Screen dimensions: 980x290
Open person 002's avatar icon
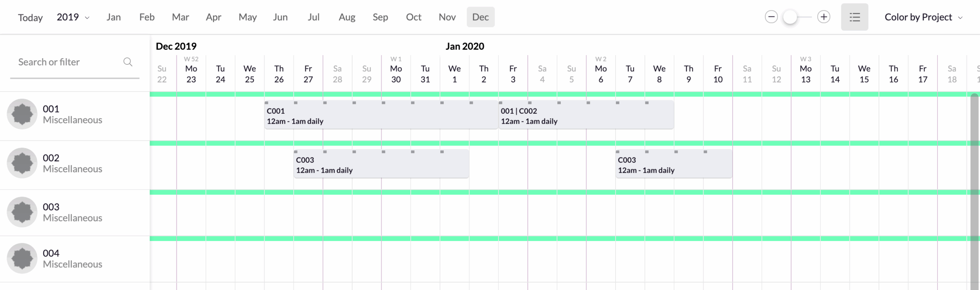[x=22, y=162]
